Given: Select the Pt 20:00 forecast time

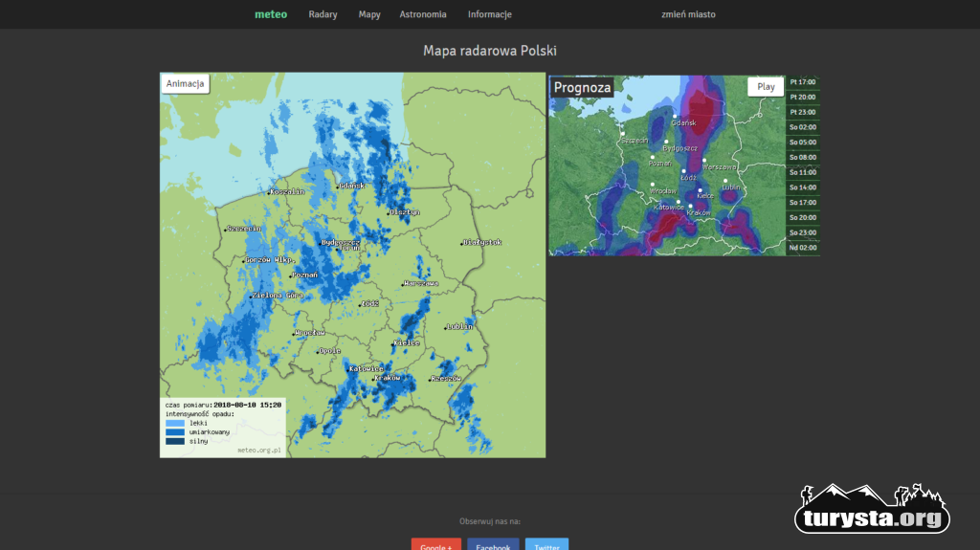Looking at the screenshot, I should (802, 97).
